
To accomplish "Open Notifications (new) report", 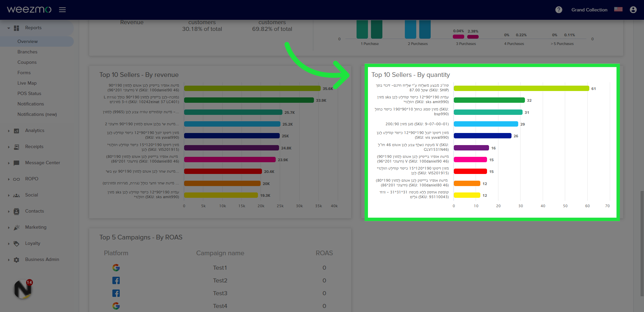I will pyautogui.click(x=37, y=114).
